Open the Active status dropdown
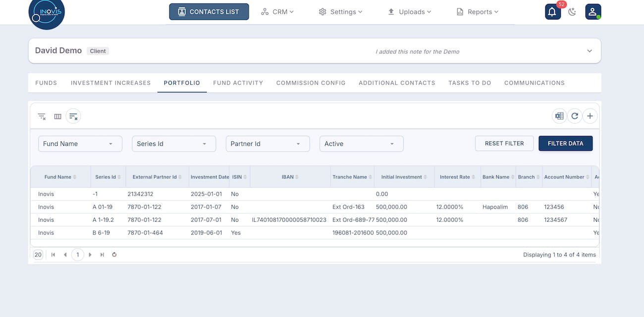644x317 pixels. (x=361, y=144)
